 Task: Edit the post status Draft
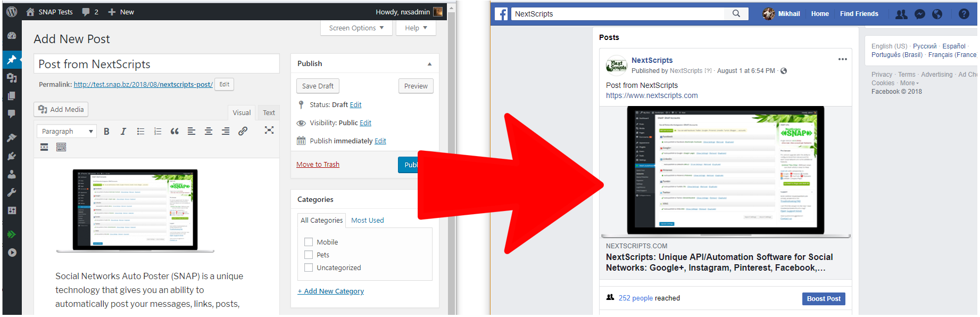pyautogui.click(x=355, y=105)
